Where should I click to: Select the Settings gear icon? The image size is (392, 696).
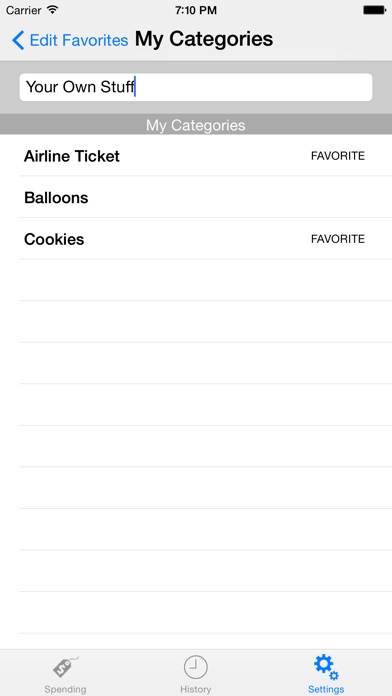click(x=326, y=667)
